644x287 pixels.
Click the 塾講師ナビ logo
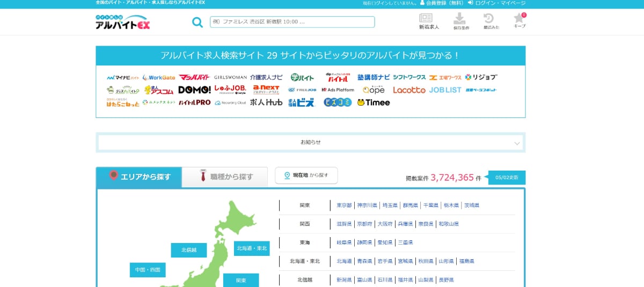point(374,77)
